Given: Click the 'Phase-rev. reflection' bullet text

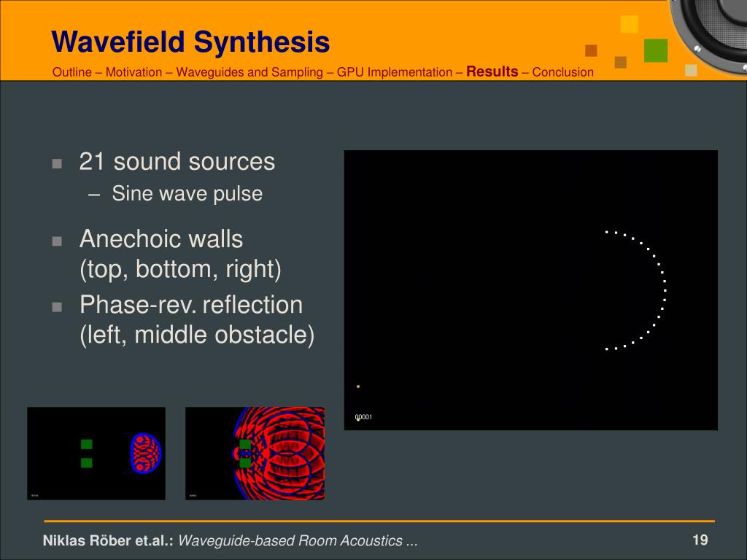Looking at the screenshot, I should click(191, 305).
